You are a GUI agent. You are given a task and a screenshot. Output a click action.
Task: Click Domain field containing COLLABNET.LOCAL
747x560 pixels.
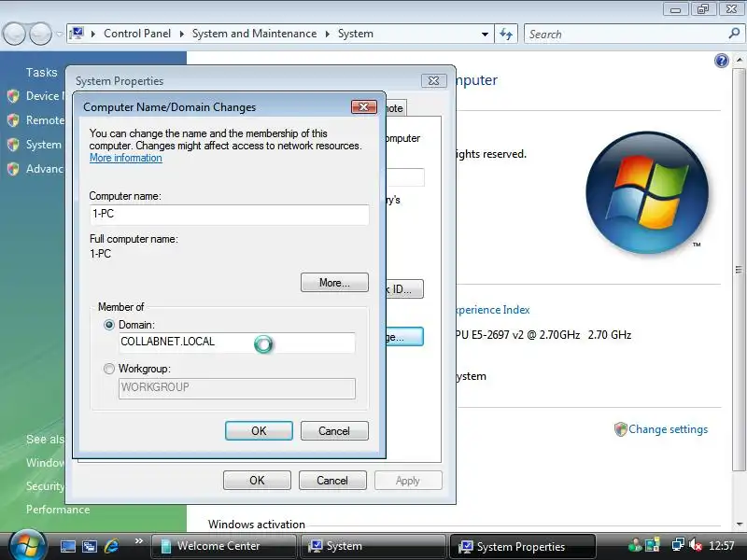[x=237, y=343]
